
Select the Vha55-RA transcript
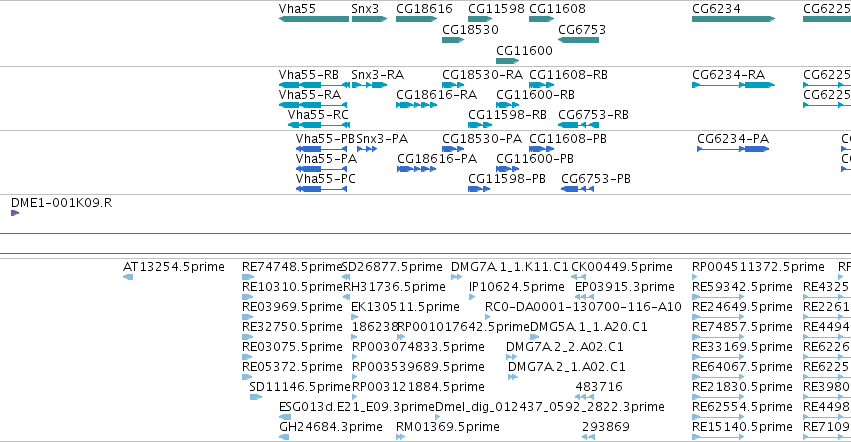tap(313, 105)
